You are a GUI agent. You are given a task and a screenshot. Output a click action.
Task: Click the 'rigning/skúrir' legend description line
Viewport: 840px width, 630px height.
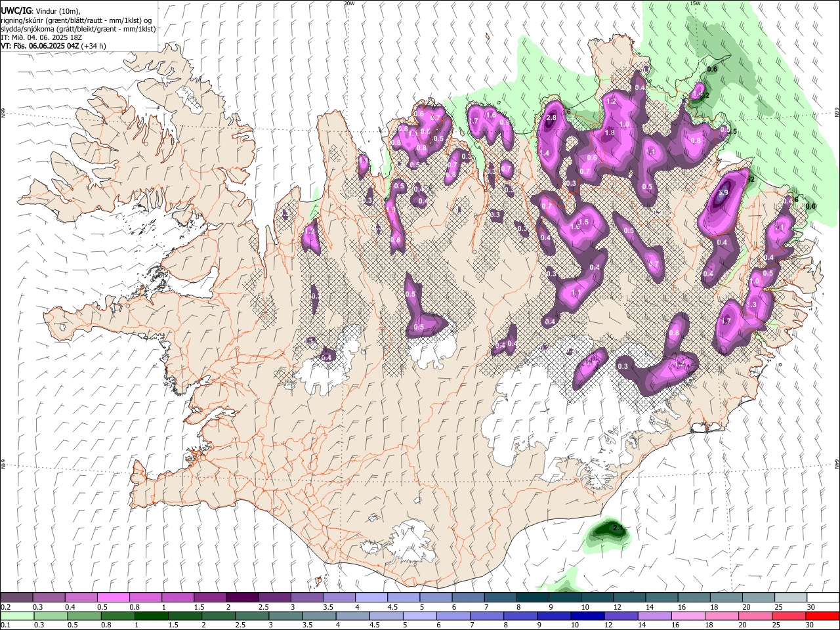[76, 20]
